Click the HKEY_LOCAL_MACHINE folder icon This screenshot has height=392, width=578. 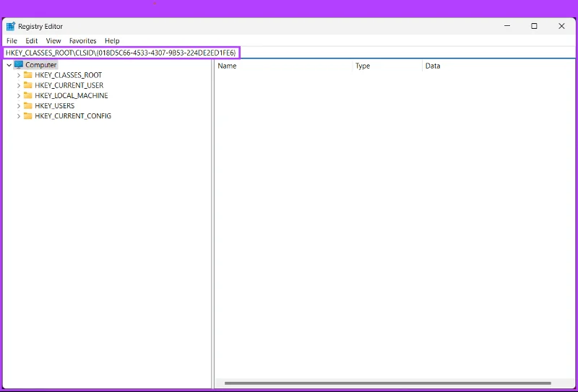pos(28,95)
